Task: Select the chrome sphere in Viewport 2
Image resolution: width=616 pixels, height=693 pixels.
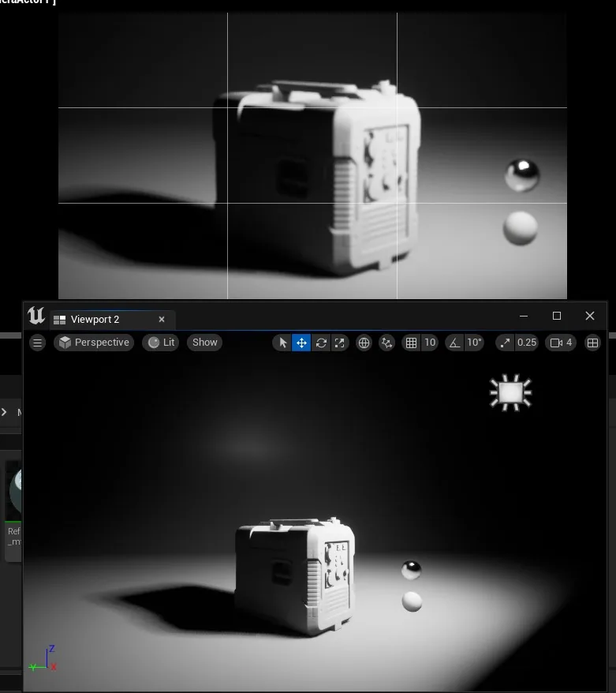Action: 411,570
